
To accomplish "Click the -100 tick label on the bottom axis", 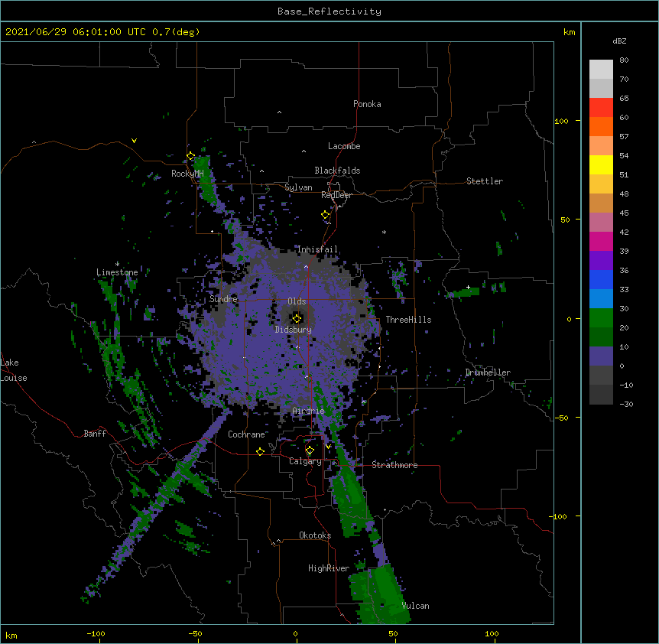I will (96, 633).
